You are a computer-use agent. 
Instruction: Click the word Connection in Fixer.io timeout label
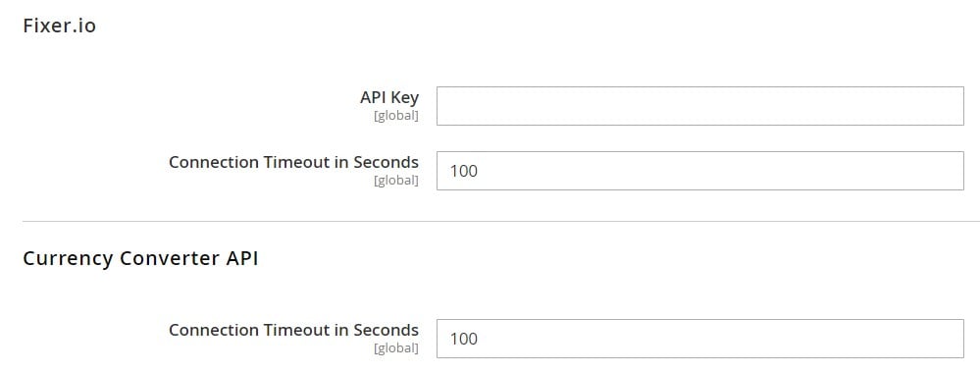coord(214,162)
